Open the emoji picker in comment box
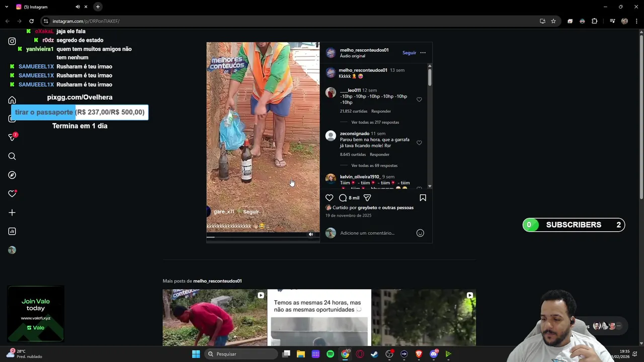 pos(420,233)
